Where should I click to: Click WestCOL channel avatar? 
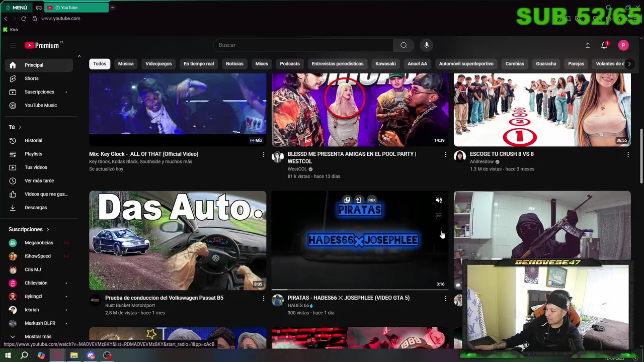(278, 156)
